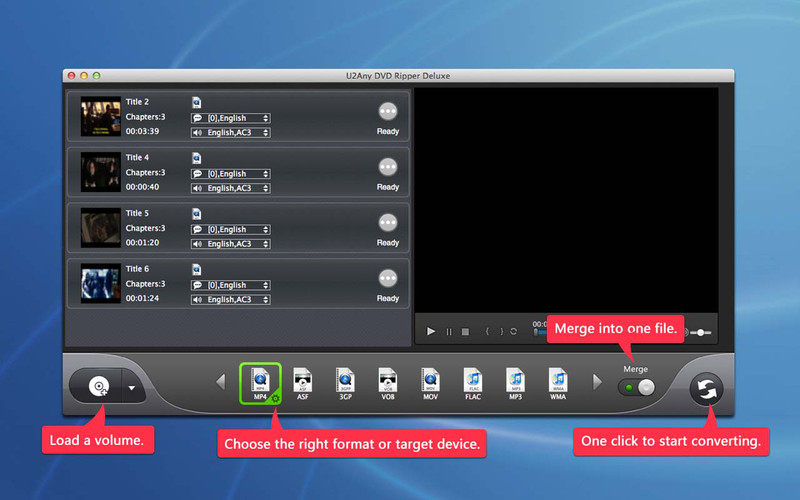Load a DVD volume with disc button
Screen dimensions: 800x500
point(98,386)
